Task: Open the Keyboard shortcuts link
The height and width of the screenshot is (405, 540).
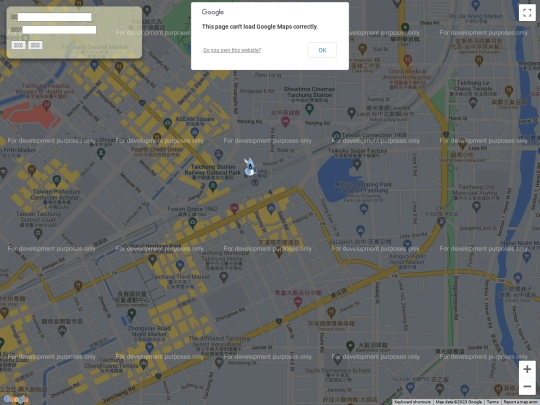Action: click(412, 402)
